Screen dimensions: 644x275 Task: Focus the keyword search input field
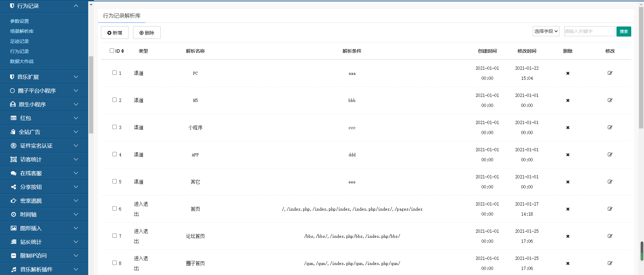(589, 31)
